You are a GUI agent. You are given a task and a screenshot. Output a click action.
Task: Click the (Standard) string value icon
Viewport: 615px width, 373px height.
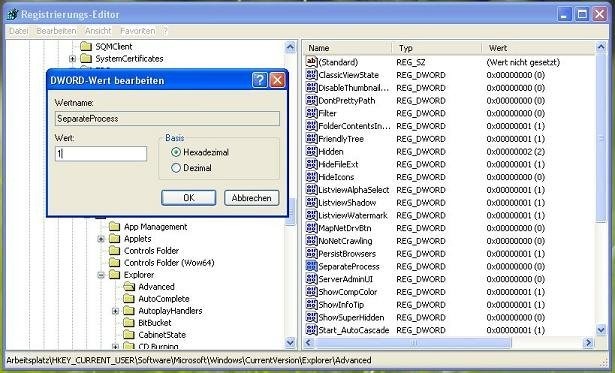point(311,62)
